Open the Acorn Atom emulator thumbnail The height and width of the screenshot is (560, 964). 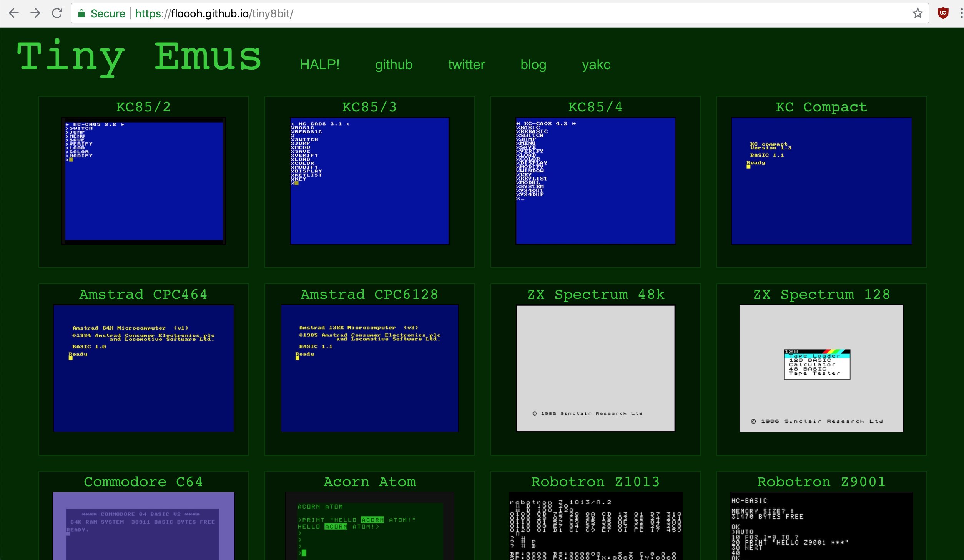click(x=369, y=525)
